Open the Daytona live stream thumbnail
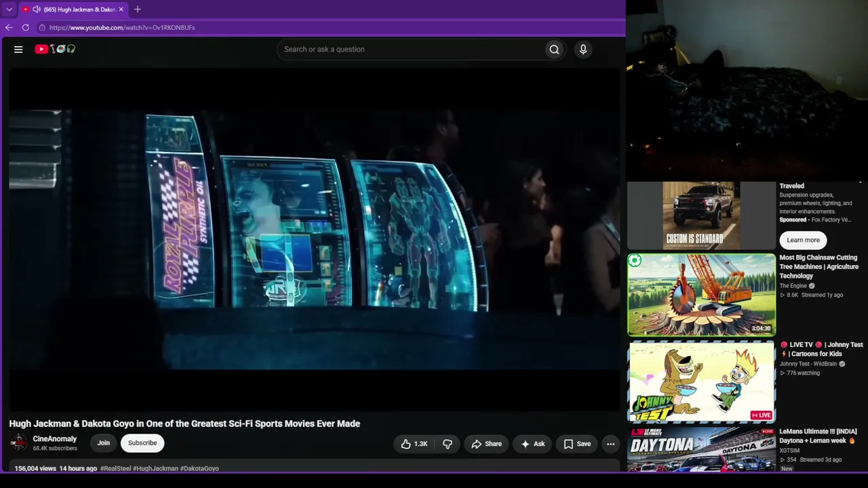 click(x=702, y=449)
